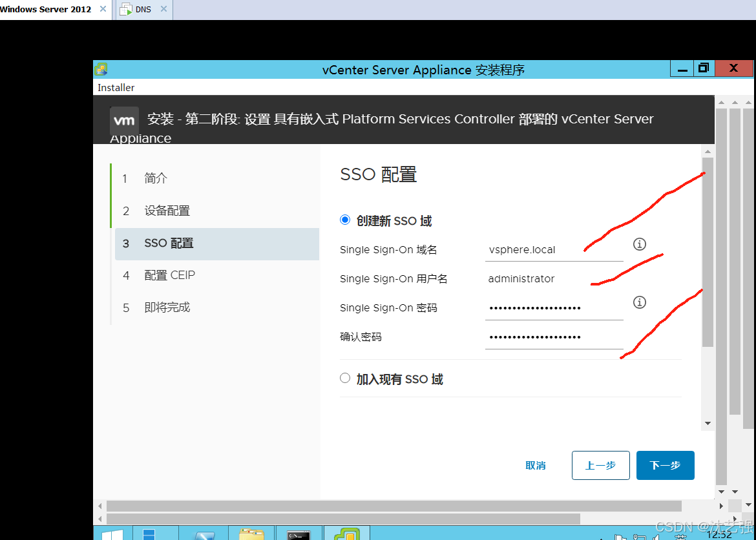This screenshot has width=756, height=540.
Task: Minimize the vCenter installer window
Action: (682, 69)
